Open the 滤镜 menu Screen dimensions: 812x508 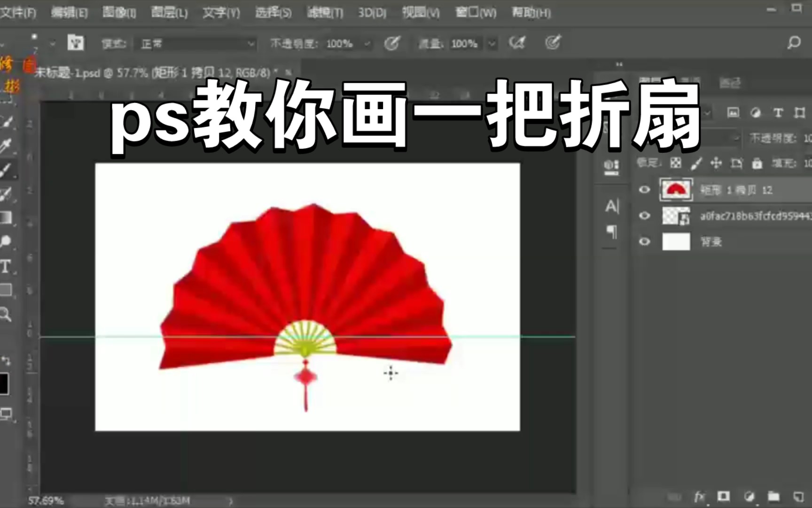pos(323,12)
